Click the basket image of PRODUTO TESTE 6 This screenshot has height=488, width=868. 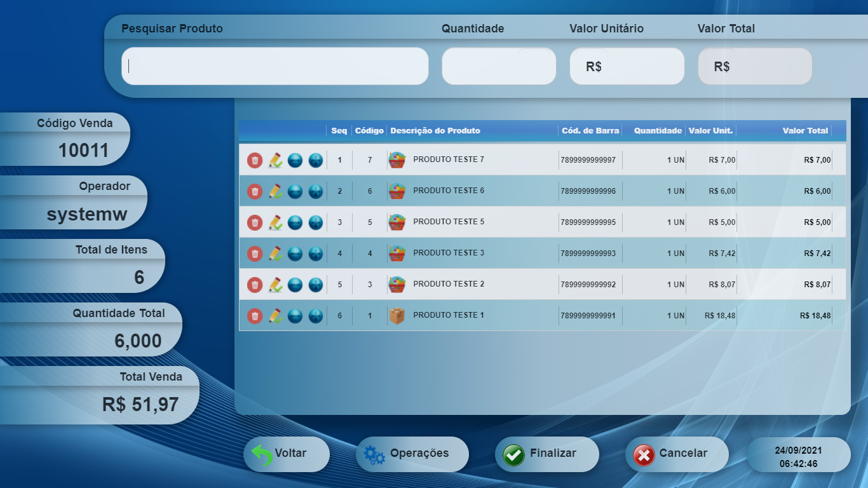click(x=397, y=191)
